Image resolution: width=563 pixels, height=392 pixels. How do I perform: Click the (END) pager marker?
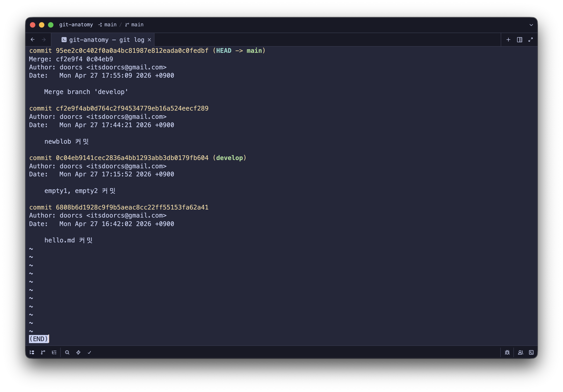39,339
